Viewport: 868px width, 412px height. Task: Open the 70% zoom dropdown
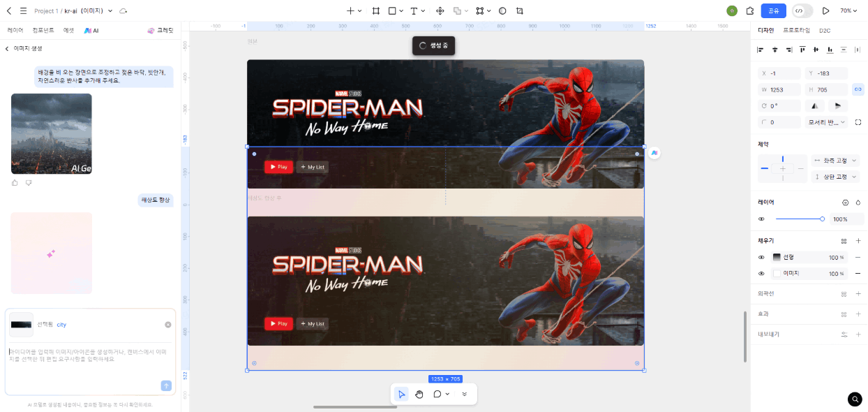click(x=848, y=10)
